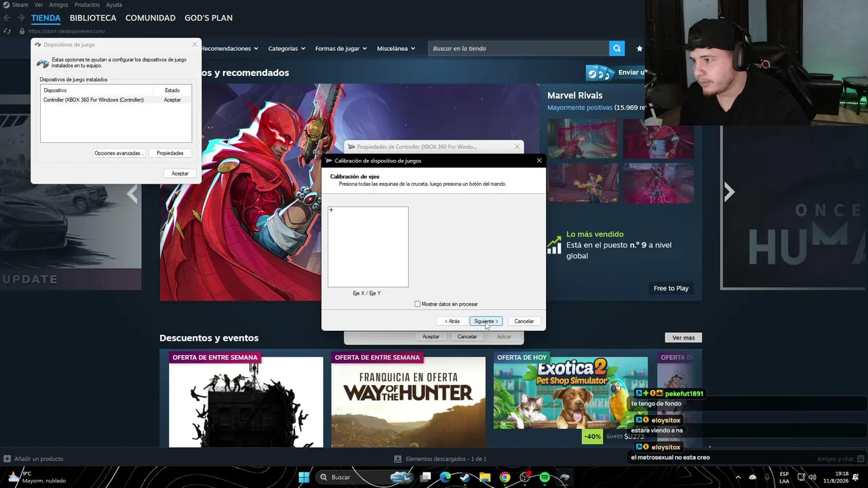
Task: Open the Ver menu
Action: (39, 5)
